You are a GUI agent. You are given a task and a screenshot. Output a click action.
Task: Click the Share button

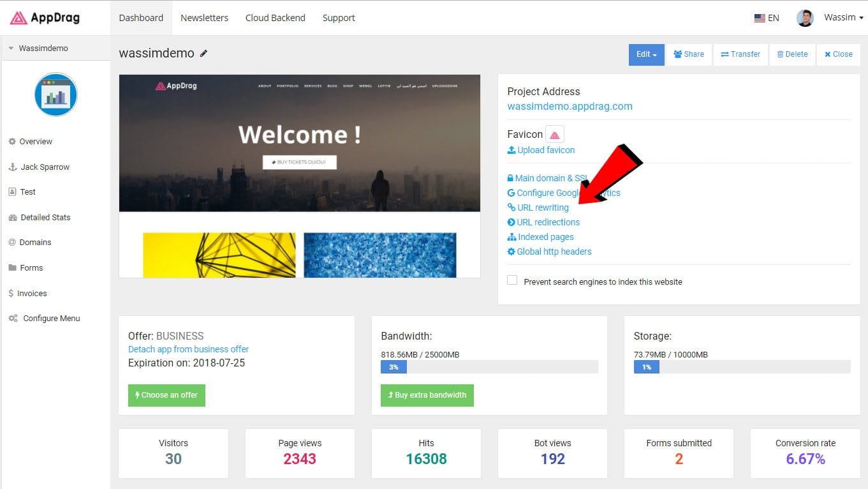tap(689, 54)
